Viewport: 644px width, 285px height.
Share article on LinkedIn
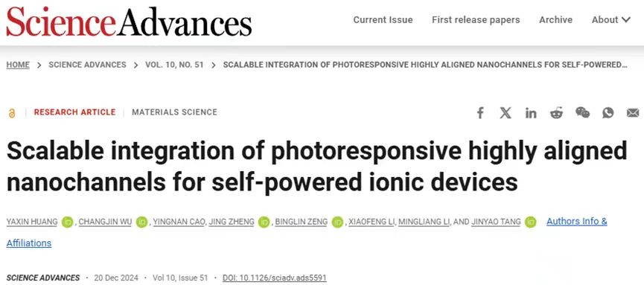(x=531, y=113)
